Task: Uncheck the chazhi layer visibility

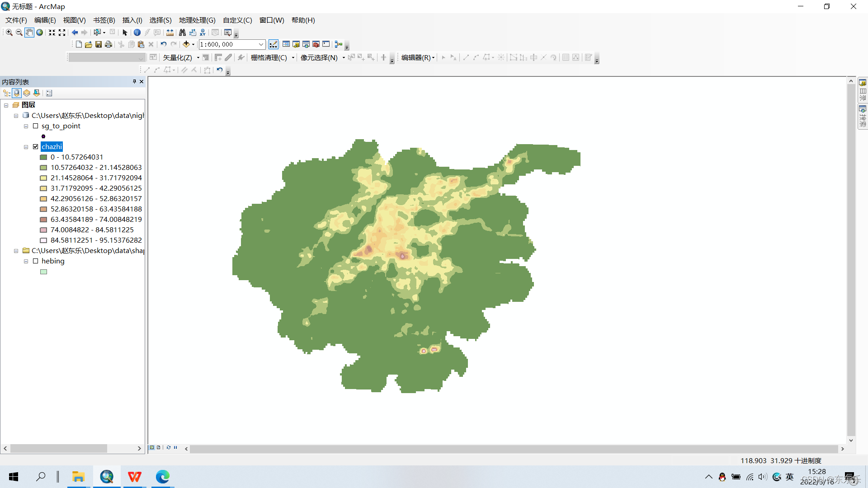Action: point(36,147)
